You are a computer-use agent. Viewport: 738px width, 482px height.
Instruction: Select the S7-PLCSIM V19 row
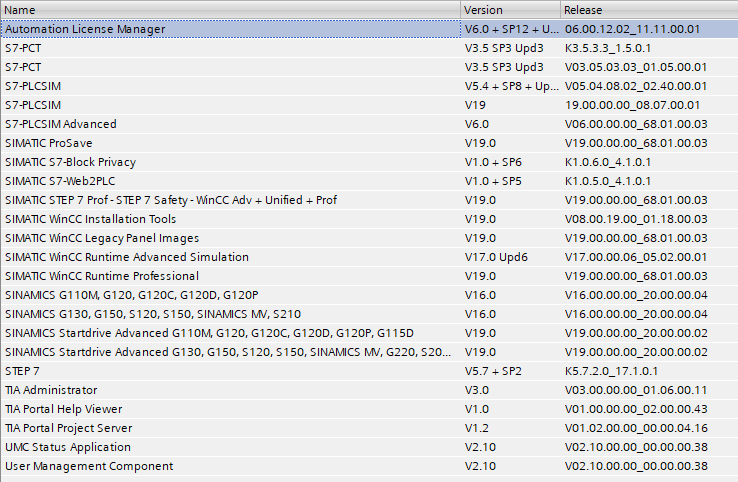(x=369, y=105)
